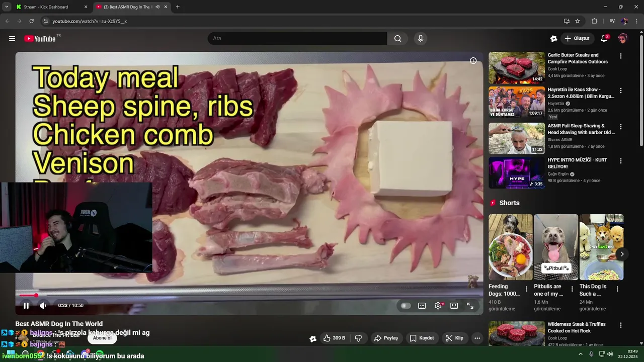Go back in browser history
Viewport: 644px width, 362px height.
[7, 21]
